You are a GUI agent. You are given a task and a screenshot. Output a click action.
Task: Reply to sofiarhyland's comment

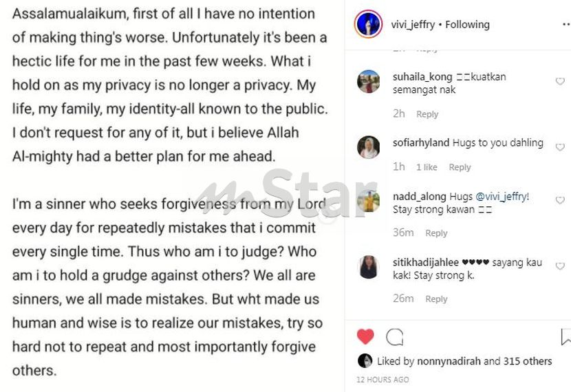click(x=460, y=167)
